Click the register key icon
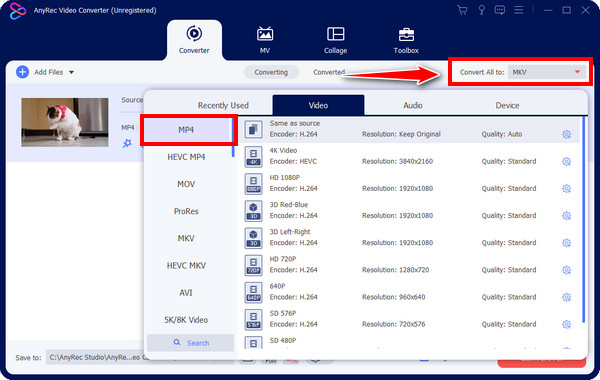600x380 pixels. pyautogui.click(x=481, y=10)
